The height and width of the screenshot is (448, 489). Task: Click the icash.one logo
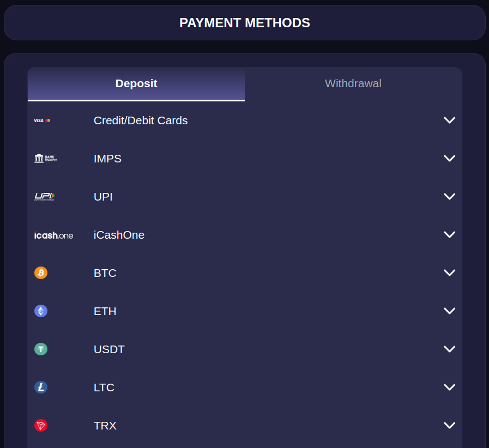(x=53, y=235)
